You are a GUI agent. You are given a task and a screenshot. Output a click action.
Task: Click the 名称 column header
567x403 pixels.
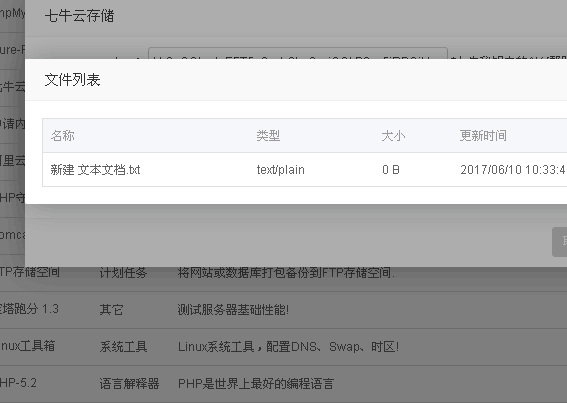(63, 136)
